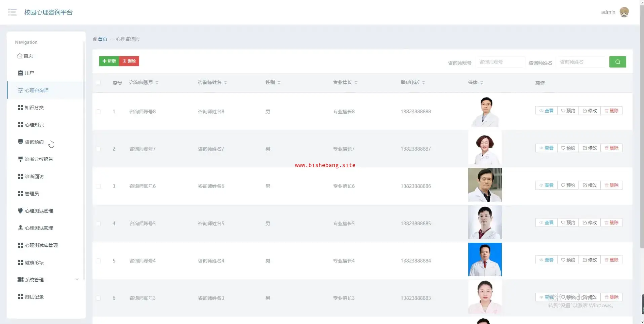Open 知识分类 in the navigation
Image resolution: width=644 pixels, height=324 pixels.
(x=46, y=108)
